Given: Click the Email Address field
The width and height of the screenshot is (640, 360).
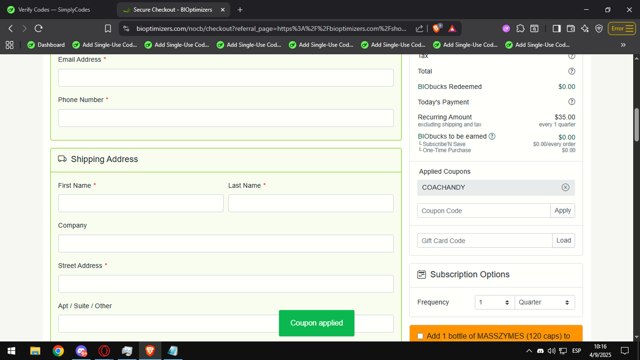Looking at the screenshot, I should coord(226,78).
